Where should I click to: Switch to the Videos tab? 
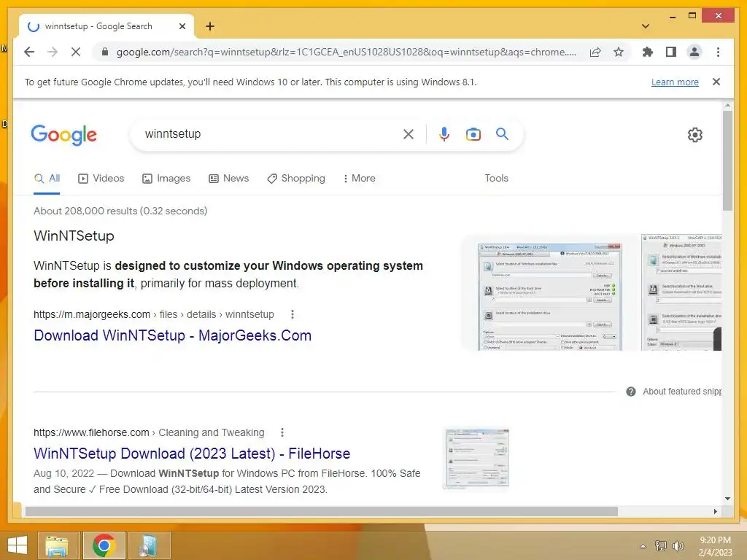click(101, 179)
